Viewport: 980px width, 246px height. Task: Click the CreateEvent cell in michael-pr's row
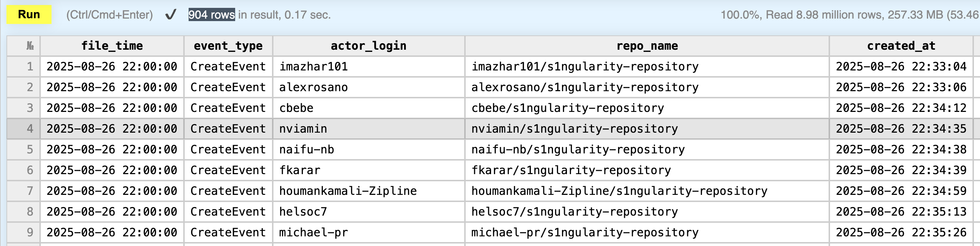click(x=228, y=232)
